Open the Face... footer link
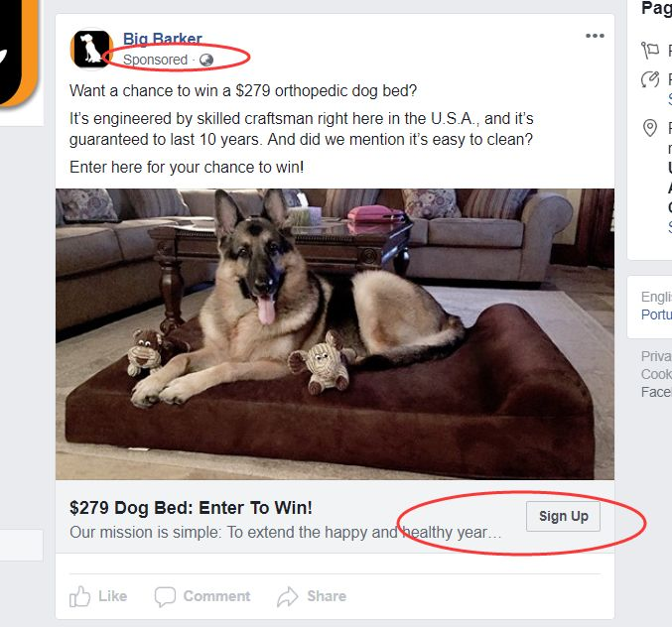Image resolution: width=672 pixels, height=627 pixels. (656, 392)
